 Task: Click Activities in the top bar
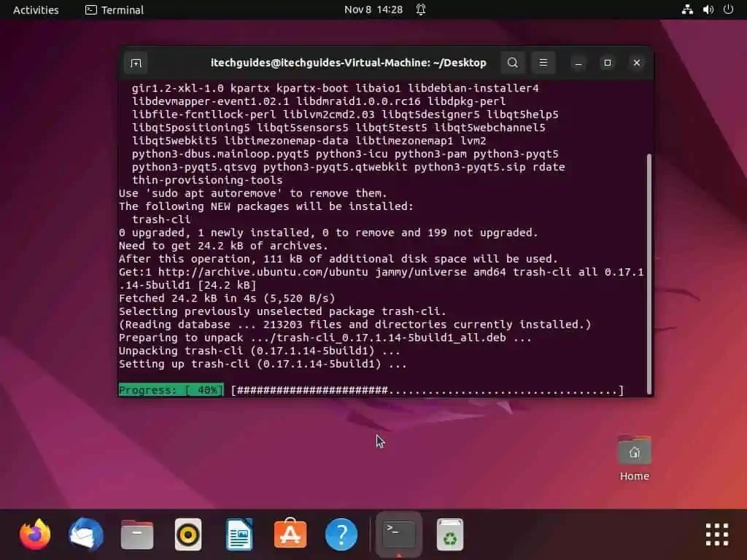click(35, 9)
